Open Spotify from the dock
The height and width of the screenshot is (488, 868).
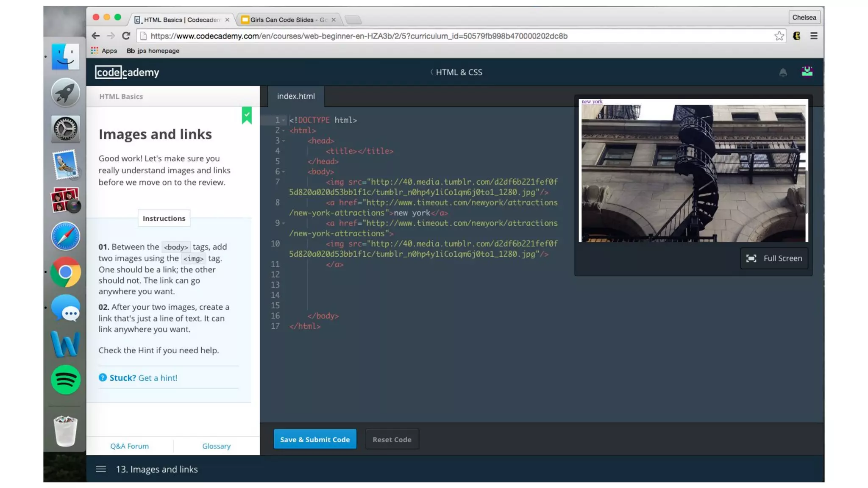tap(66, 380)
